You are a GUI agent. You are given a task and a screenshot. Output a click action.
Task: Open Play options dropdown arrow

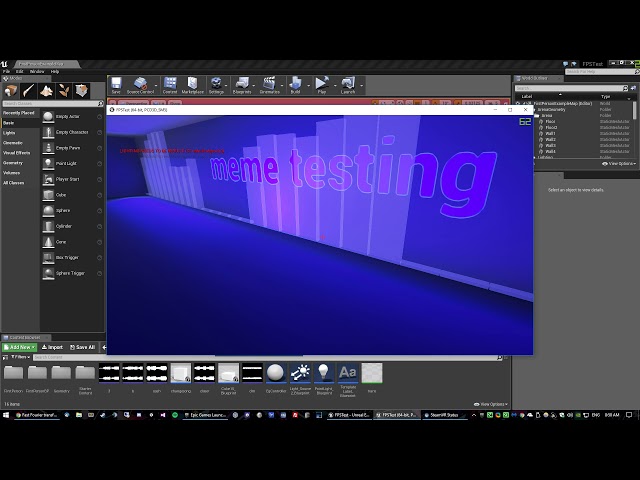(x=335, y=86)
